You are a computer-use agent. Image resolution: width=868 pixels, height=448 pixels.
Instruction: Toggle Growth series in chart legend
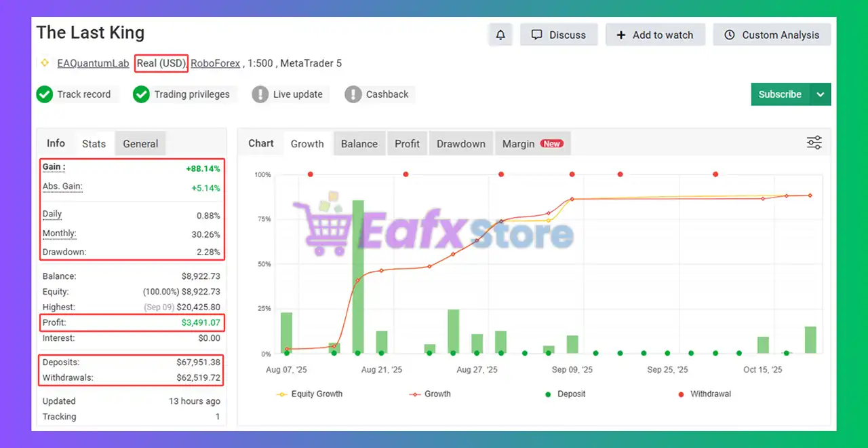click(x=430, y=394)
